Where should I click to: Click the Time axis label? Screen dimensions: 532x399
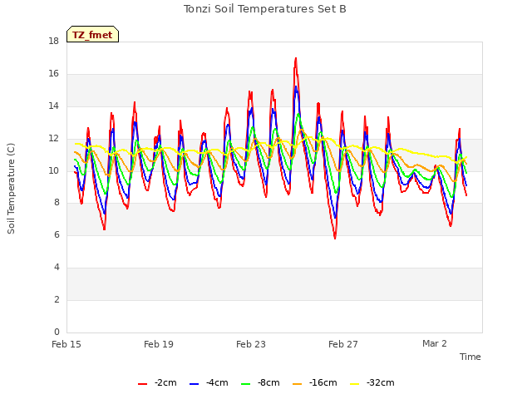click(x=470, y=357)
